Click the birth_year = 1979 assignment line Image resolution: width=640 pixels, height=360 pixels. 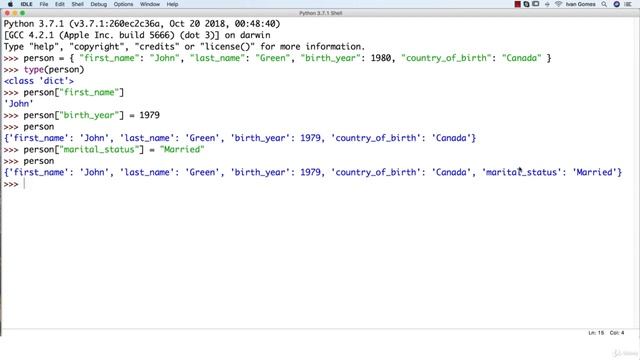click(82, 115)
